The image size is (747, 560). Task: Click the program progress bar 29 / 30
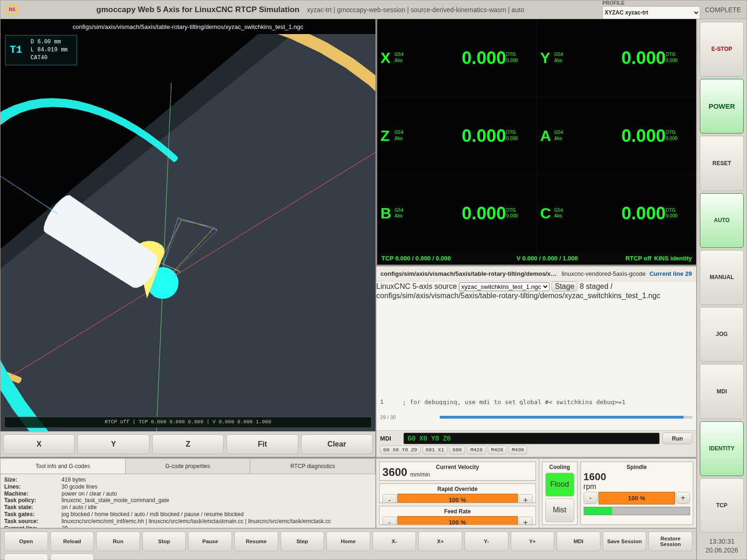click(x=566, y=417)
